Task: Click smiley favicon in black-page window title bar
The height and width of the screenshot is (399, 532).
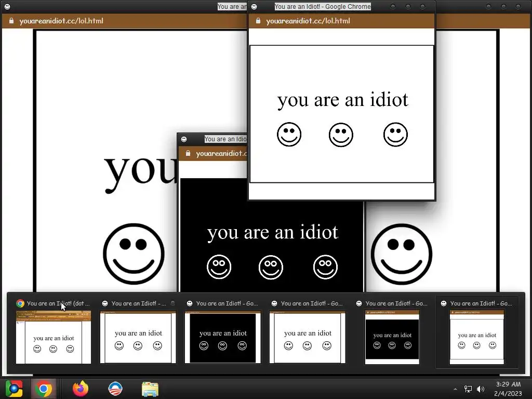Action: click(x=184, y=139)
